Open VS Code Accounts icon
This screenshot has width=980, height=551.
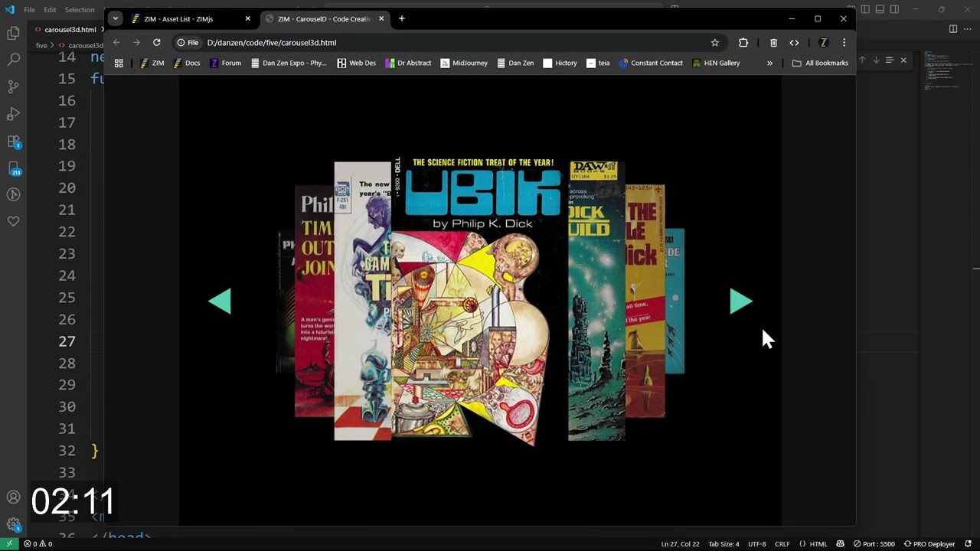click(x=13, y=497)
